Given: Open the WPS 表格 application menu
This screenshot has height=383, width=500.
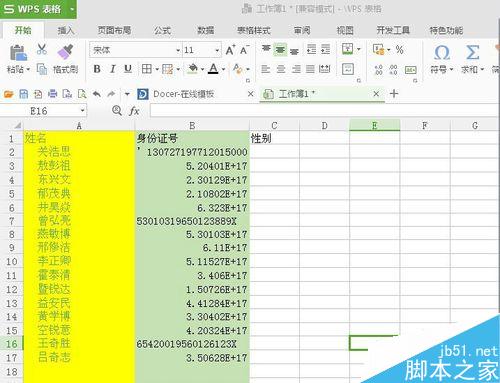Looking at the screenshot, I should [x=38, y=9].
